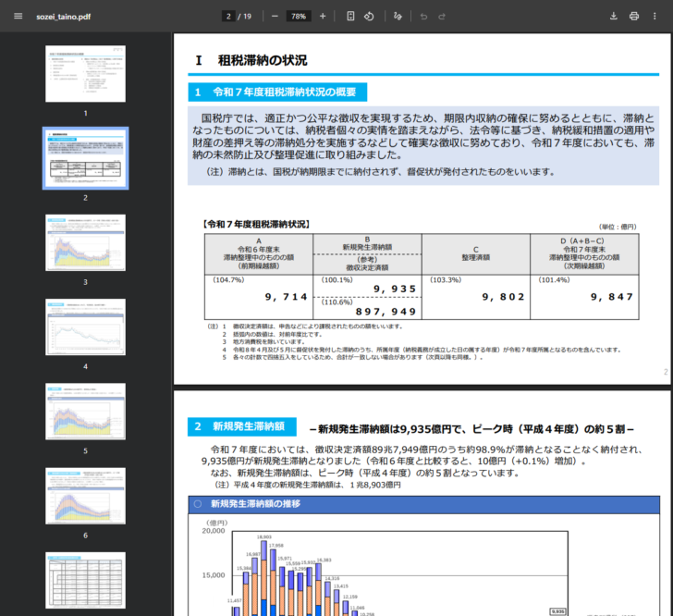Image resolution: width=673 pixels, height=616 pixels.
Task: Click the file name sozei_taino.pdf
Action: pyautogui.click(x=63, y=17)
